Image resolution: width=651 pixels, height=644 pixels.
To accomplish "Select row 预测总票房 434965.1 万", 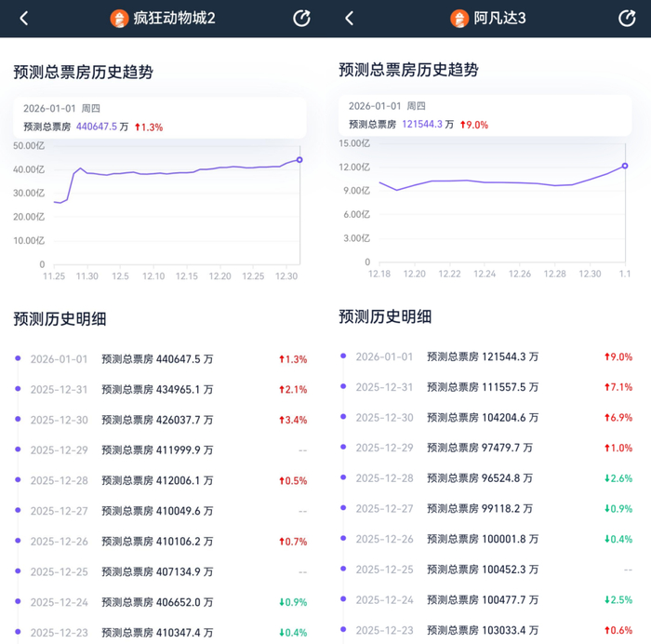I will [x=161, y=389].
